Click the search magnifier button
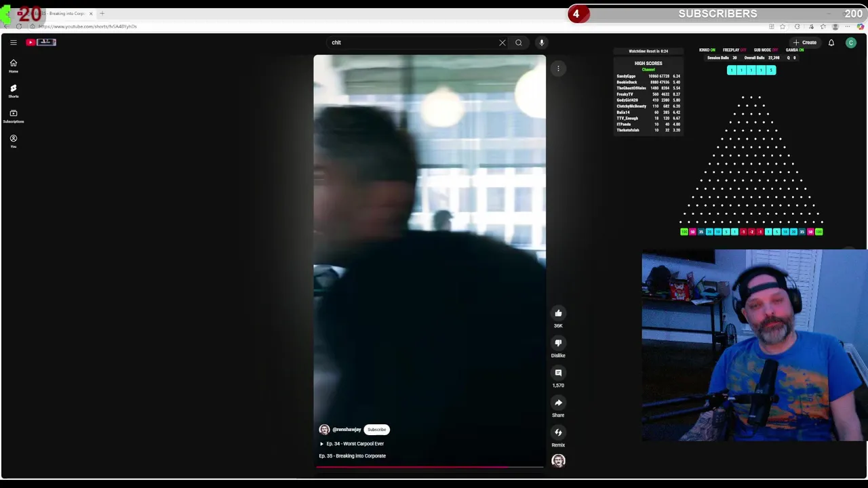 pyautogui.click(x=519, y=43)
